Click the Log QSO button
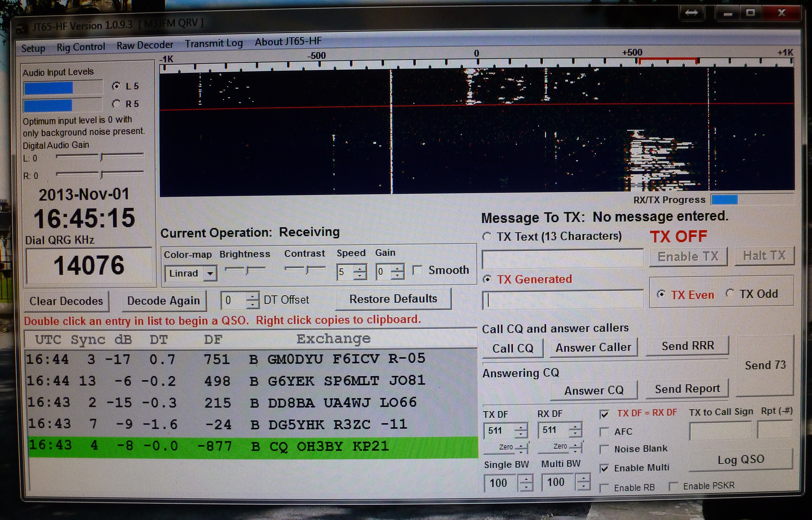The image size is (812, 520). point(741,460)
